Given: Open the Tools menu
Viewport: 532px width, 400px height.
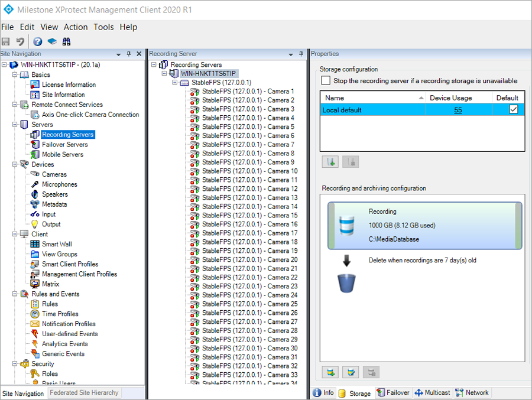Looking at the screenshot, I should click(103, 27).
